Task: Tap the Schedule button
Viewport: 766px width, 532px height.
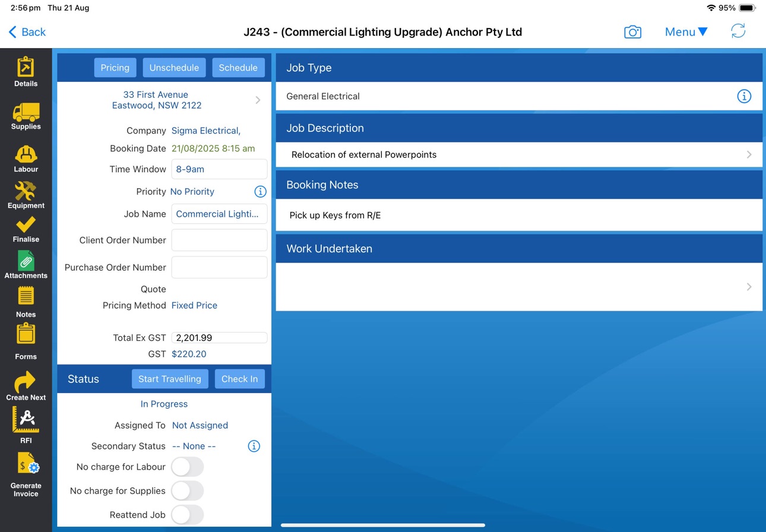Action: [x=238, y=68]
